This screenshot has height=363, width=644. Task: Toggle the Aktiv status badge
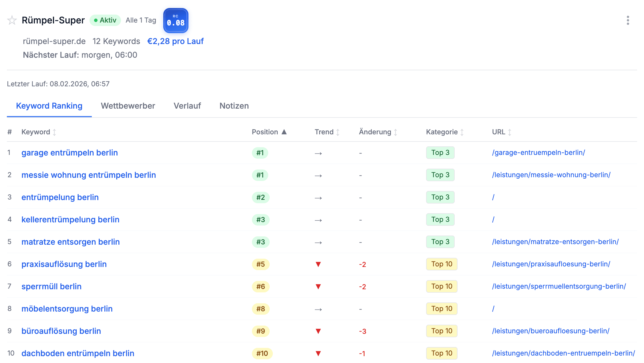point(105,20)
